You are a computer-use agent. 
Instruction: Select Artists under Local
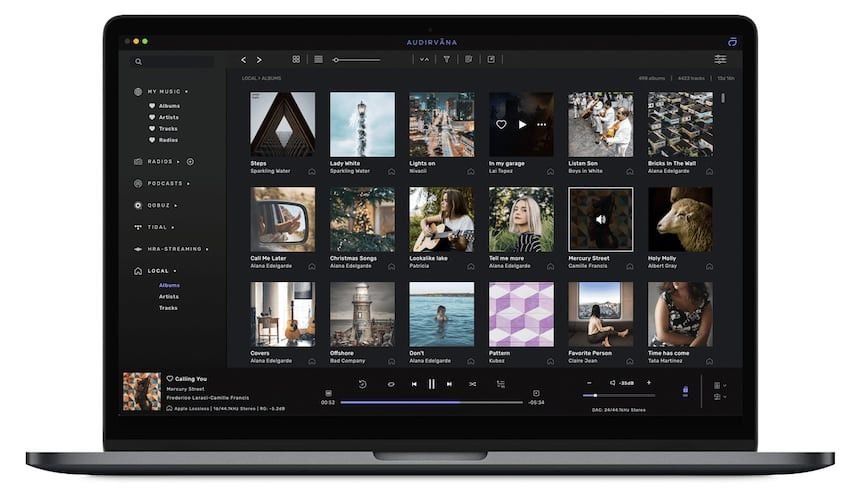168,297
